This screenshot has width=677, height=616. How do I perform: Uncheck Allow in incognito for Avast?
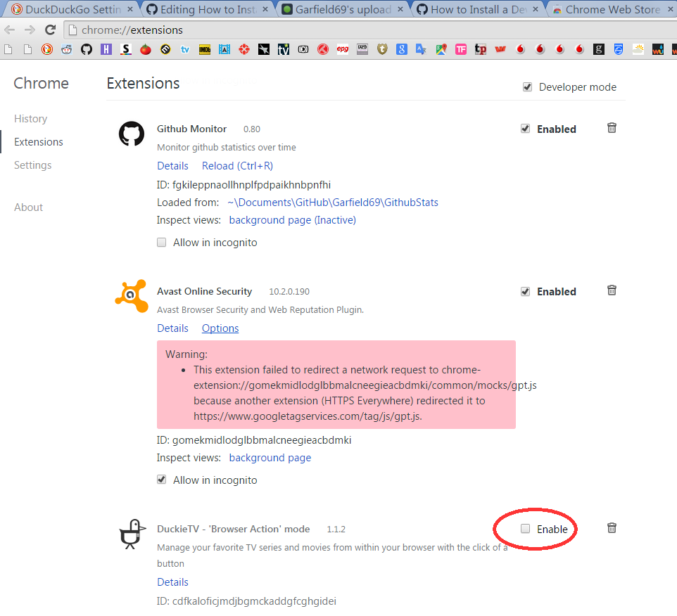[161, 480]
